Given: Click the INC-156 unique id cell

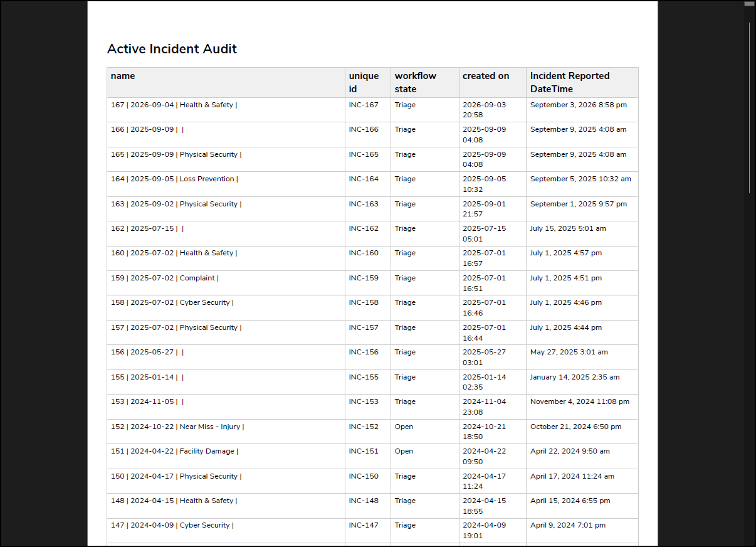Looking at the screenshot, I should (x=368, y=358).
